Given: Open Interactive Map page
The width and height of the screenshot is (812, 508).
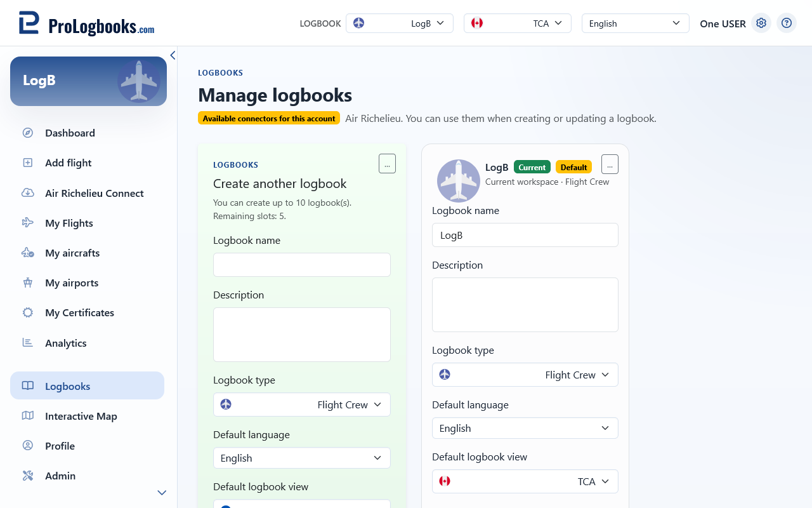Looking at the screenshot, I should pos(87,416).
